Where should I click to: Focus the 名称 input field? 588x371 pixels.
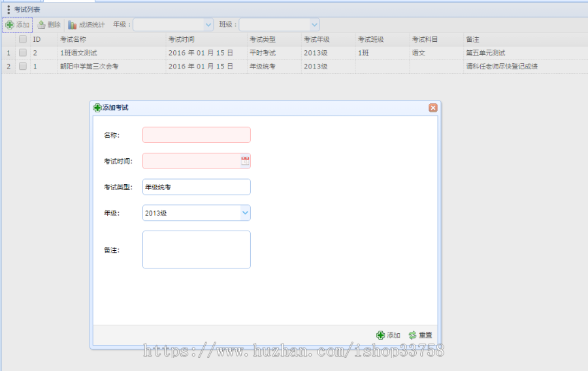point(197,135)
